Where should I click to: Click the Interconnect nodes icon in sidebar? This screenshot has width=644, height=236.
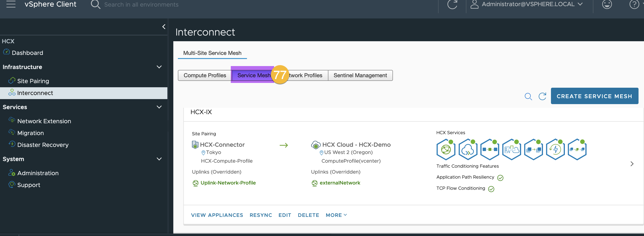(12, 92)
